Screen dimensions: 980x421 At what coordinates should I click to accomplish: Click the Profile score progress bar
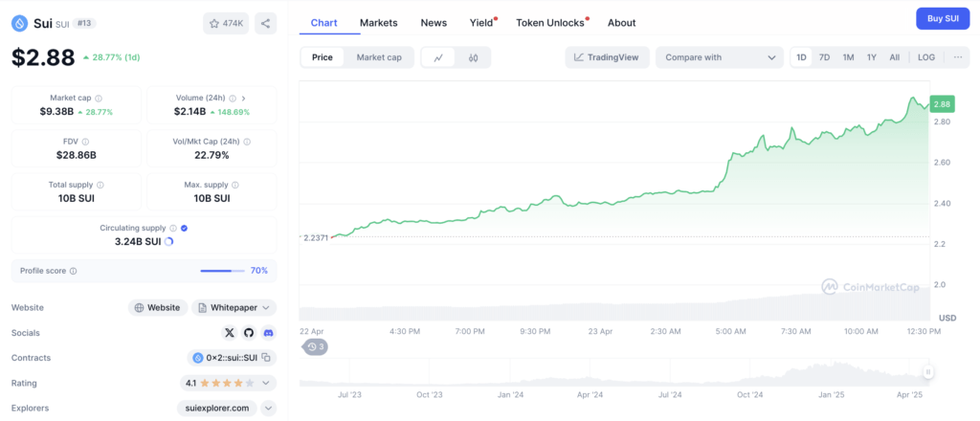click(x=222, y=271)
